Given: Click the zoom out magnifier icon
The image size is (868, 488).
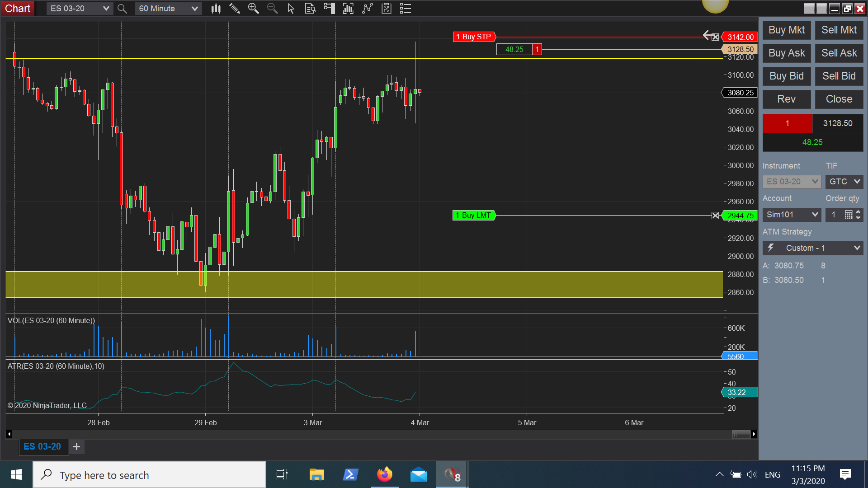Looking at the screenshot, I should (x=272, y=9).
